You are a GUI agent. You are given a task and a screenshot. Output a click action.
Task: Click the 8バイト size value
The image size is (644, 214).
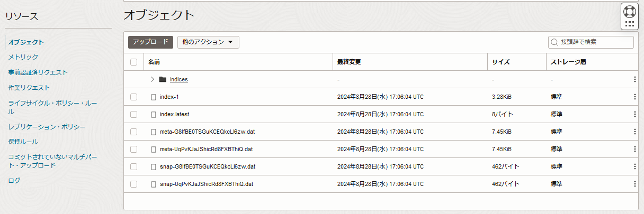point(503,114)
